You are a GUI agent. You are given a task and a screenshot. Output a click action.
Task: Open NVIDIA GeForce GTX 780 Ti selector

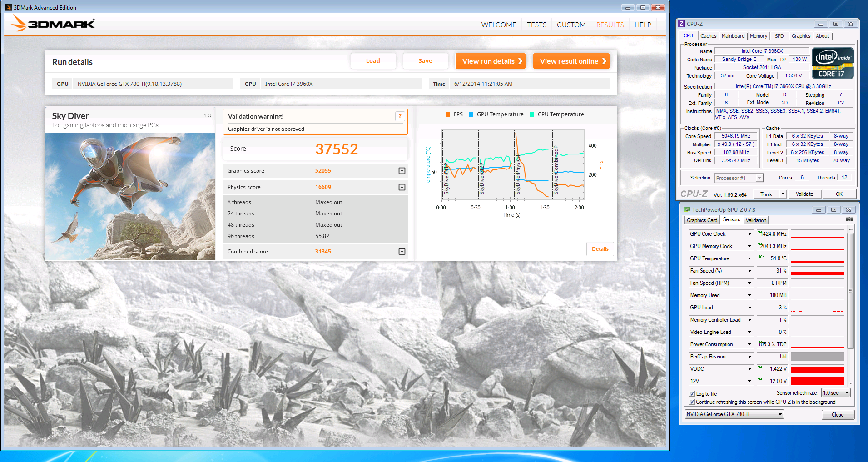point(734,414)
